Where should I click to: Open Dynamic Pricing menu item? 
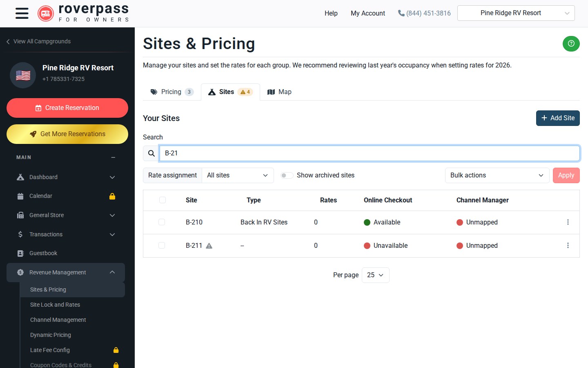pos(51,335)
